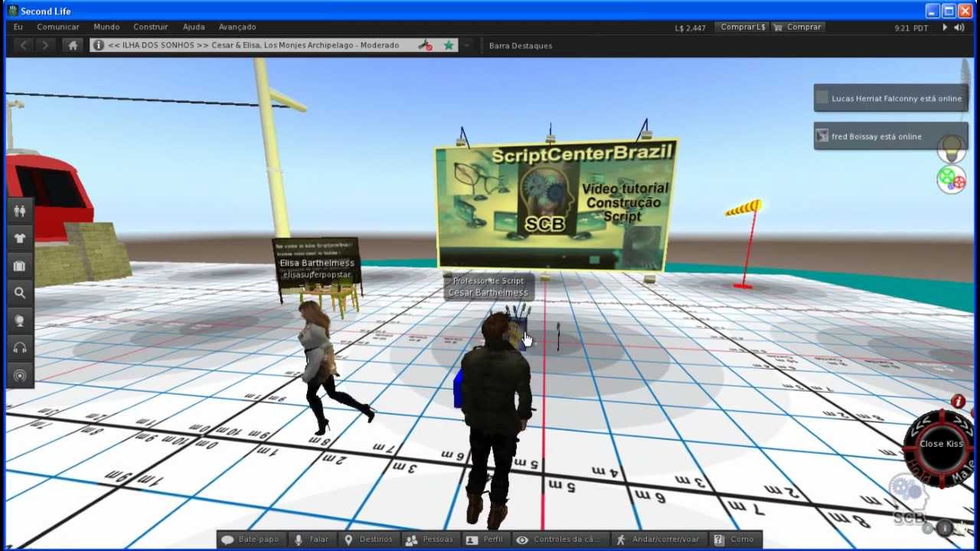Open the Search magnifier sidebar icon

coord(20,293)
